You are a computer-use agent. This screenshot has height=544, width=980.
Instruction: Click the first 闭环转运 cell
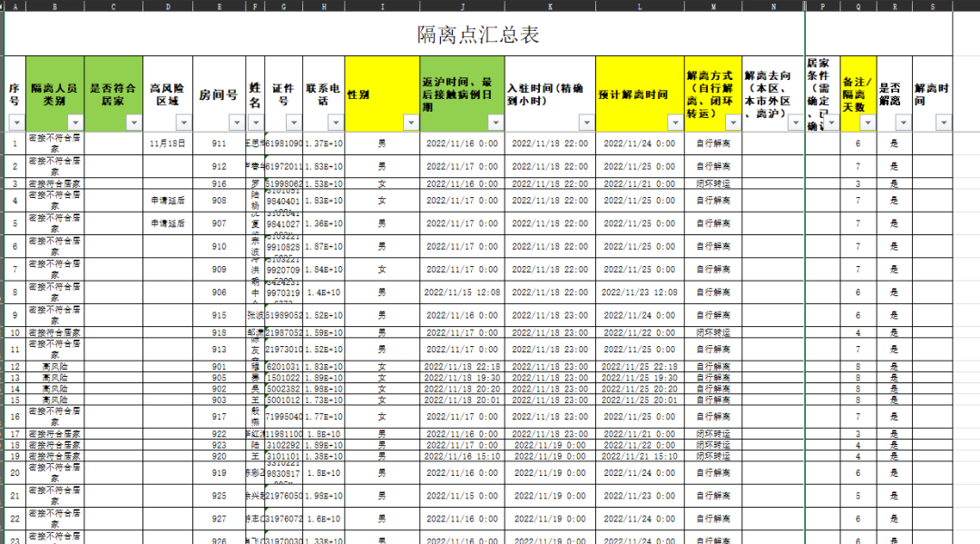[713, 183]
